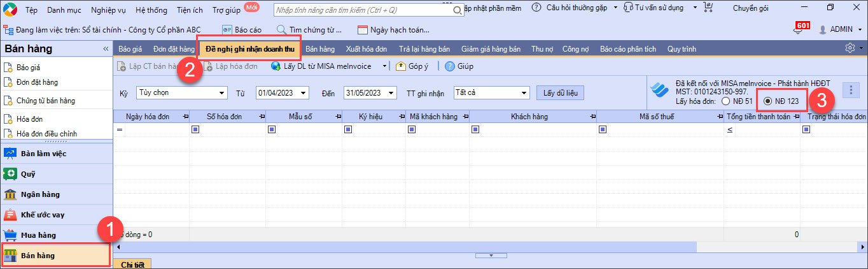Click the Góp ý button
The width and height of the screenshot is (868, 269).
tap(412, 66)
